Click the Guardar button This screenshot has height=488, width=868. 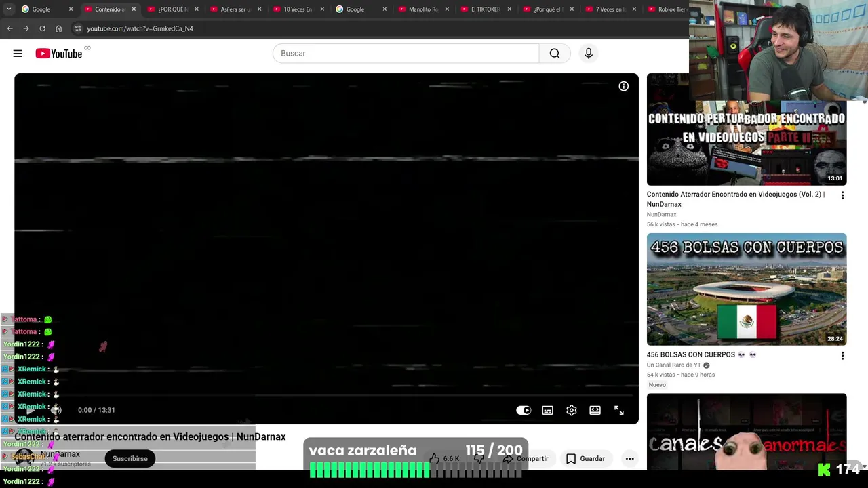tap(586, 459)
